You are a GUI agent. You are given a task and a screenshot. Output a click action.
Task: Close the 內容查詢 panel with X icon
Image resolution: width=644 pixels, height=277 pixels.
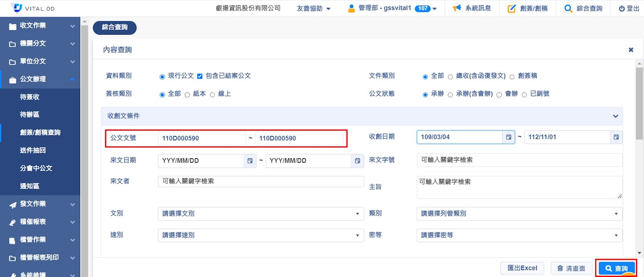tap(631, 50)
